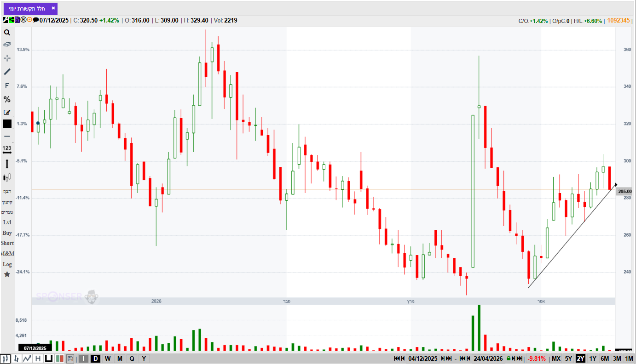
Task: Click the save floppy disk icon
Action: [70, 358]
